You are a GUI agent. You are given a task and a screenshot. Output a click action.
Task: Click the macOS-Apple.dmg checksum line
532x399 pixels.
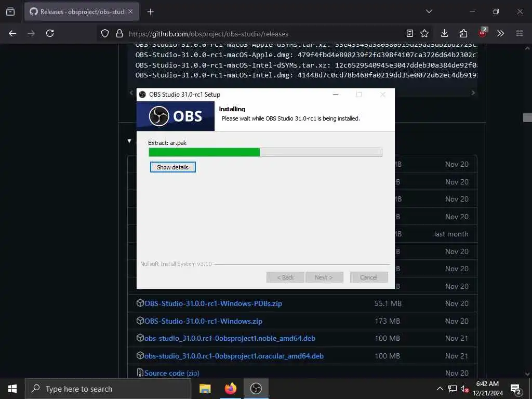(x=306, y=55)
